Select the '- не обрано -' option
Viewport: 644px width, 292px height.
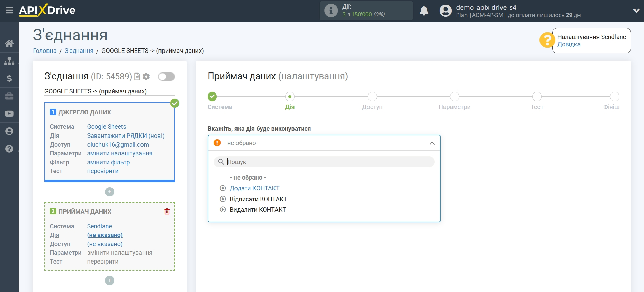click(248, 178)
